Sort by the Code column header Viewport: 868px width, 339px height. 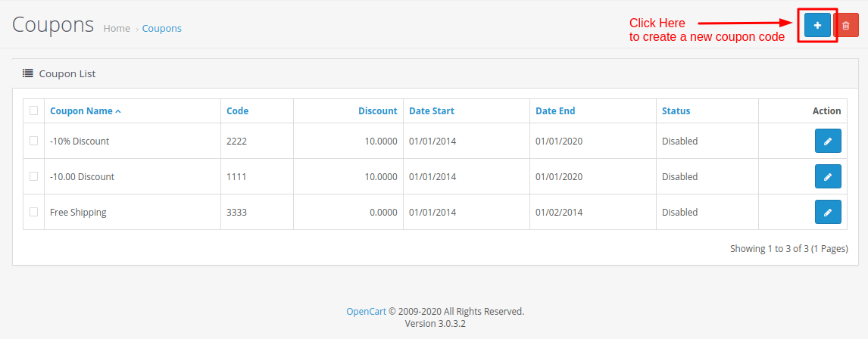[x=238, y=110]
